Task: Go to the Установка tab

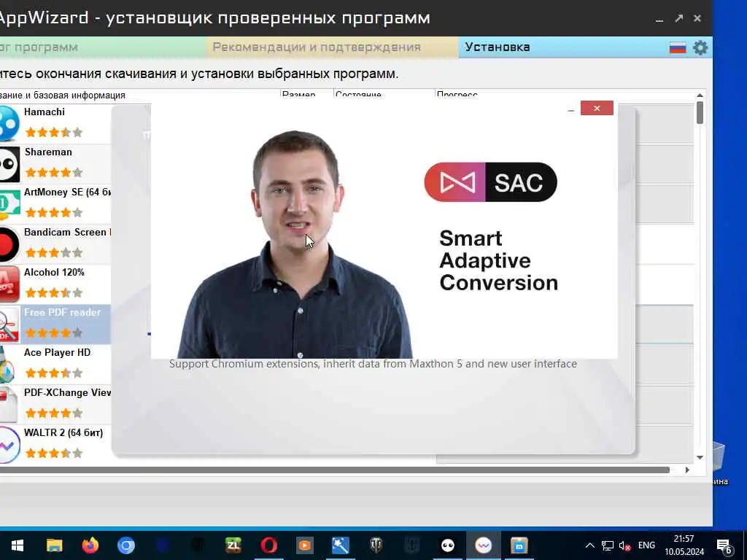Action: (498, 47)
